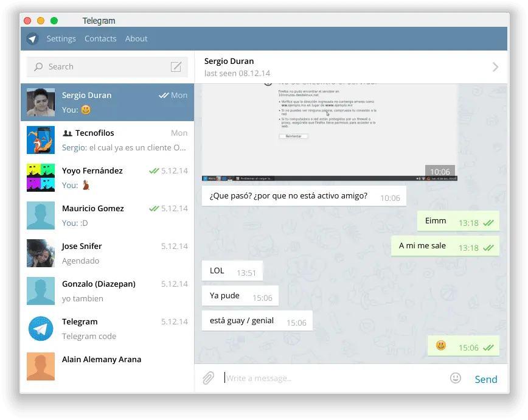
Task: Click the macOS green zoom button
Action: pos(54,21)
